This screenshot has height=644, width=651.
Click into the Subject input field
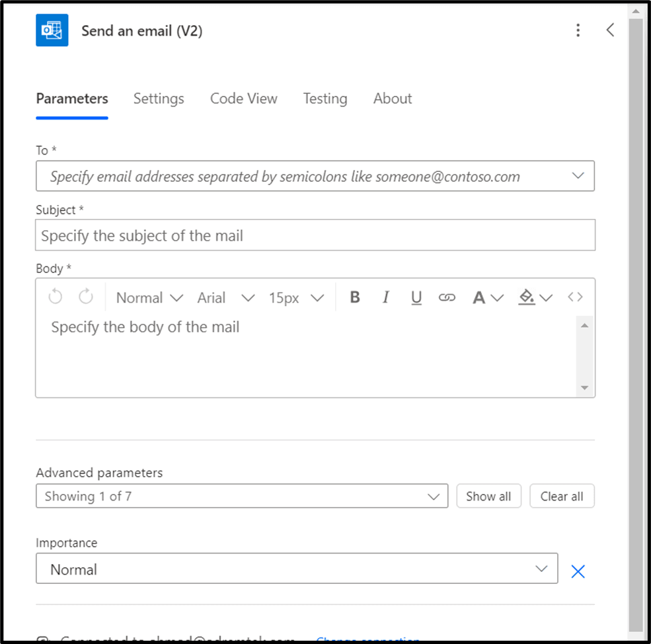click(x=315, y=235)
